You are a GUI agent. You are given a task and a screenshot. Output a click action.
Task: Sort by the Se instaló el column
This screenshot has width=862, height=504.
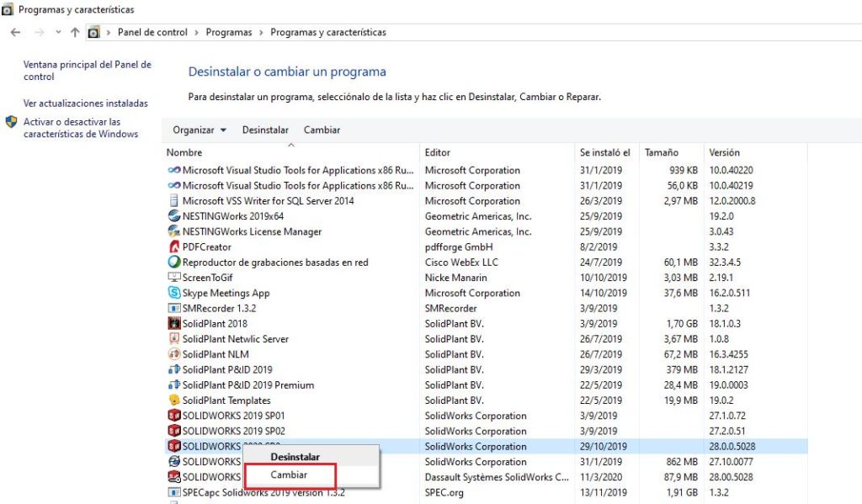(604, 153)
